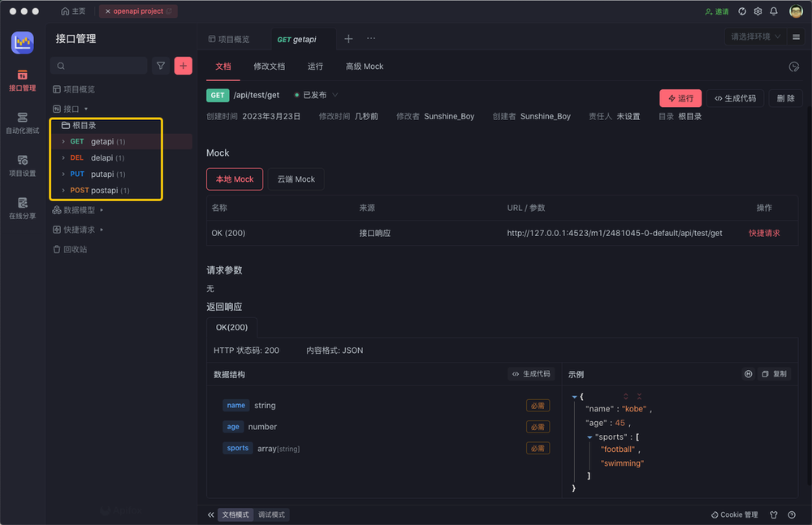Collapse the 接口 tree section
This screenshot has width=812, height=525.
click(x=86, y=109)
